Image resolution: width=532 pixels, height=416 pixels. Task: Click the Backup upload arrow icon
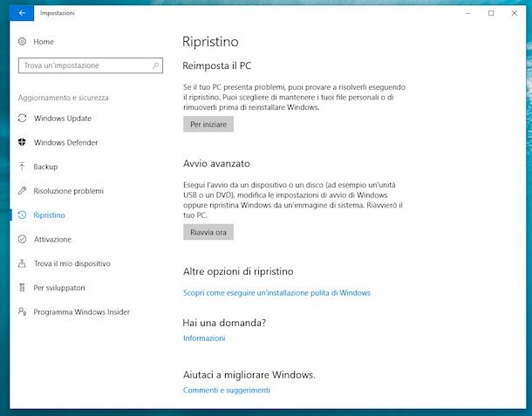point(22,167)
